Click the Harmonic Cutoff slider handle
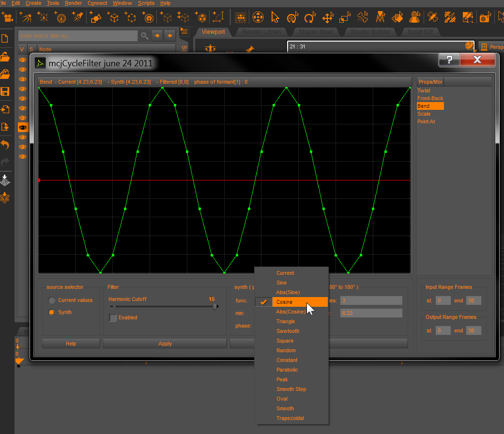This screenshot has height=434, width=504. (214, 306)
